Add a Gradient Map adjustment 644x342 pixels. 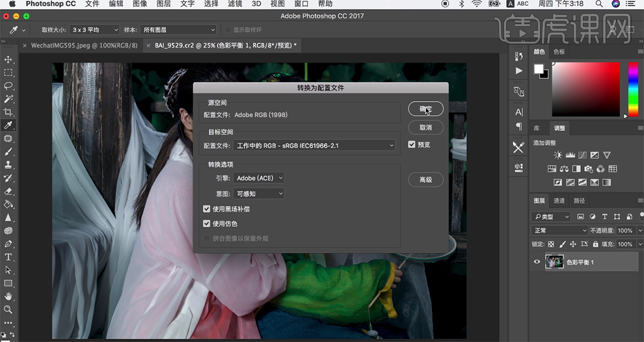click(x=607, y=182)
